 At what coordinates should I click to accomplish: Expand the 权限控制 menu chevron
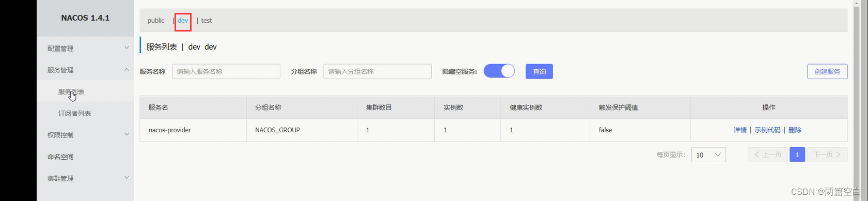pyautogui.click(x=127, y=134)
